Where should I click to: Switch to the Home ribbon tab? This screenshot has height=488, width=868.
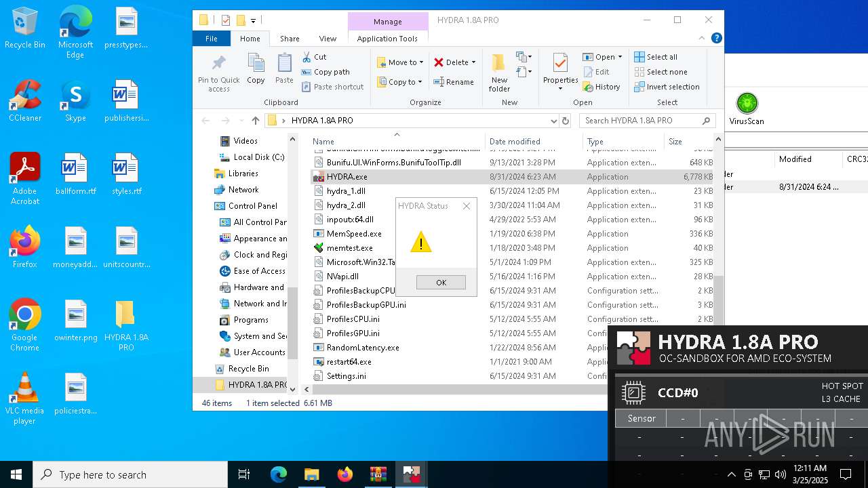click(x=250, y=39)
